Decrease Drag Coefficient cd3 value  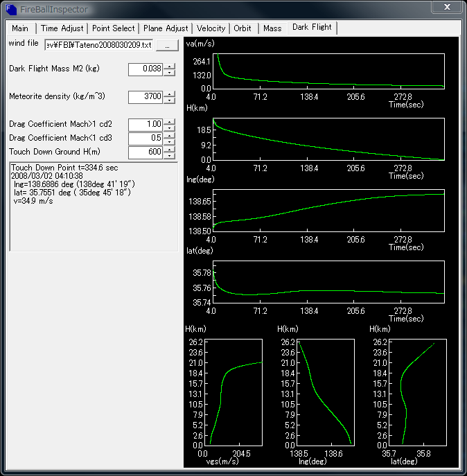coord(170,142)
